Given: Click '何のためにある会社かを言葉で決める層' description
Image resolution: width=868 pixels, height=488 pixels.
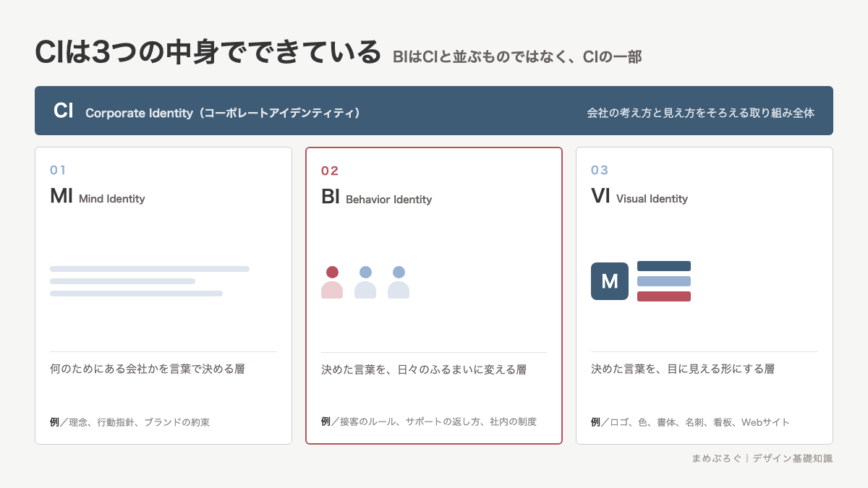Looking at the screenshot, I should coord(148,369).
